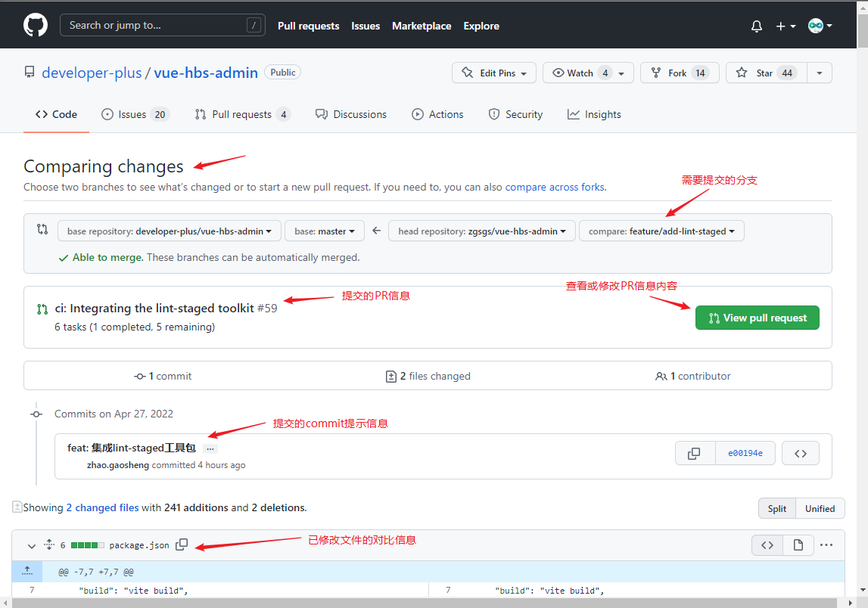Open the Actions tab
Viewport: 868px width, 608px height.
pyautogui.click(x=437, y=114)
